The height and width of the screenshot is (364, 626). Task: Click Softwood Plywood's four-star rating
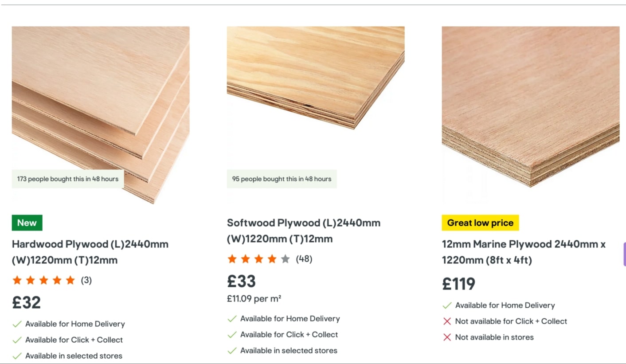[x=258, y=259]
